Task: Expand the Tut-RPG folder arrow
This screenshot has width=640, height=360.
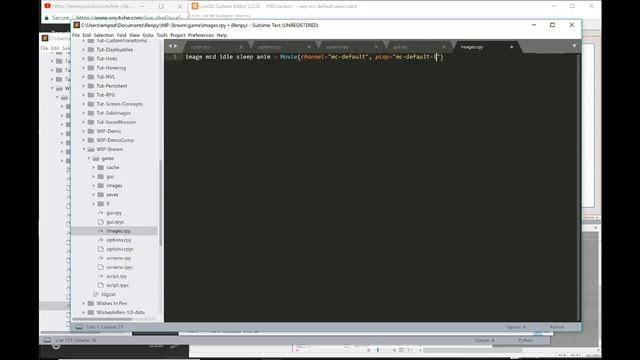Action: tap(84, 95)
